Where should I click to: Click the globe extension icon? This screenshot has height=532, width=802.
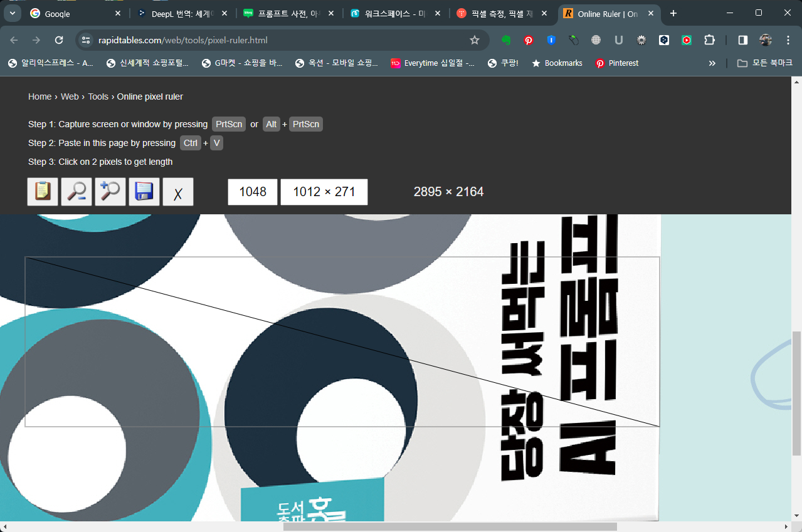point(596,40)
